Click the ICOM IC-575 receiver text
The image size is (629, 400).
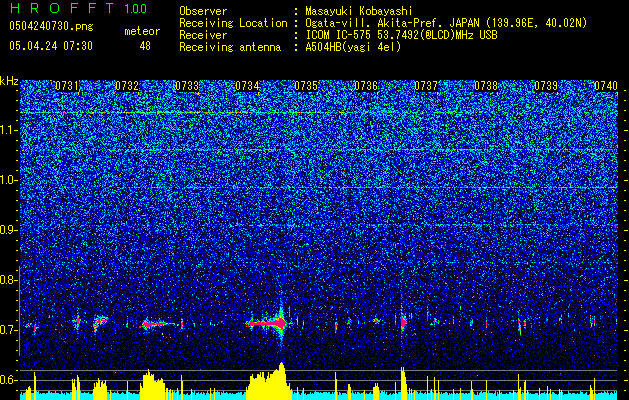(x=401, y=35)
